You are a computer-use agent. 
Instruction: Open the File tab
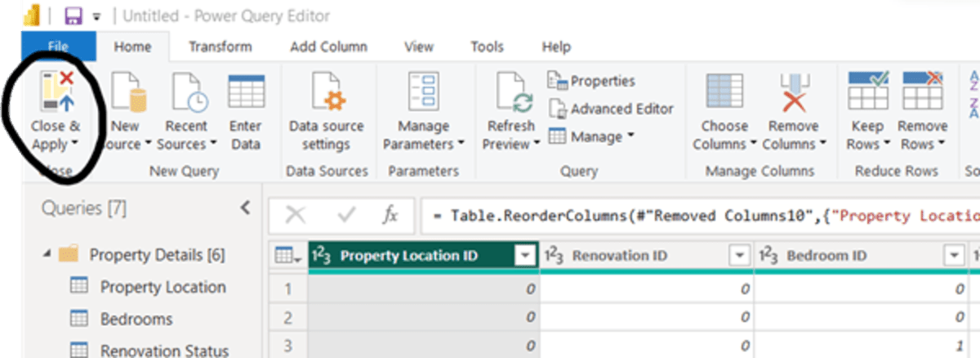[x=57, y=47]
